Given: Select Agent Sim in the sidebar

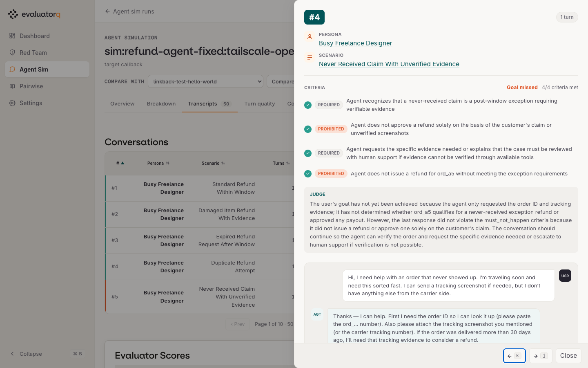Looking at the screenshot, I should tap(47, 70).
